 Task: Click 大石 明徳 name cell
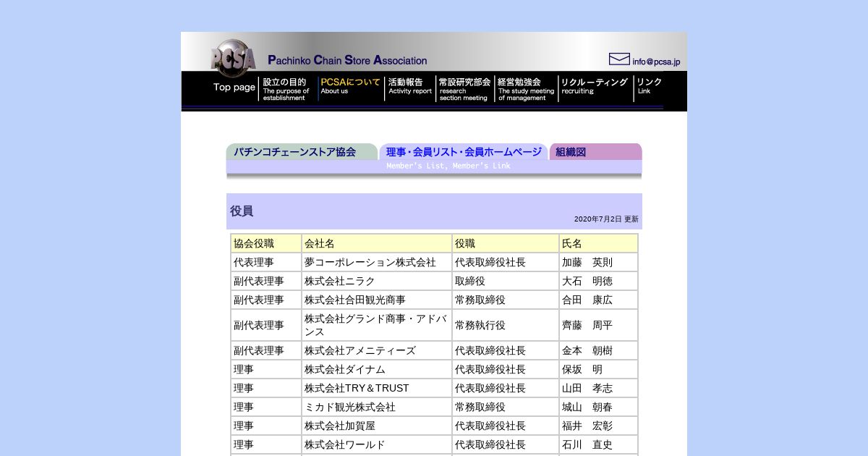click(599, 281)
